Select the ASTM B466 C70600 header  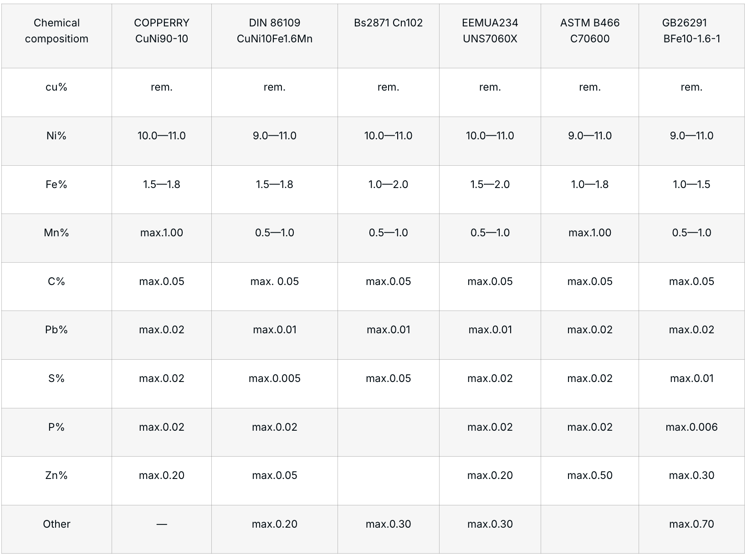(x=590, y=31)
